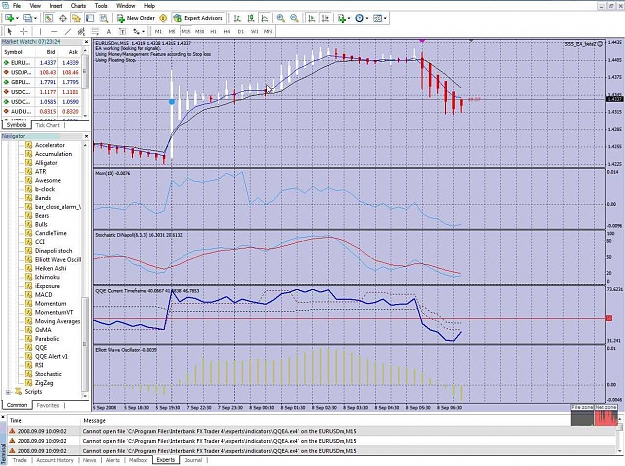Open the File menu

tap(17, 6)
